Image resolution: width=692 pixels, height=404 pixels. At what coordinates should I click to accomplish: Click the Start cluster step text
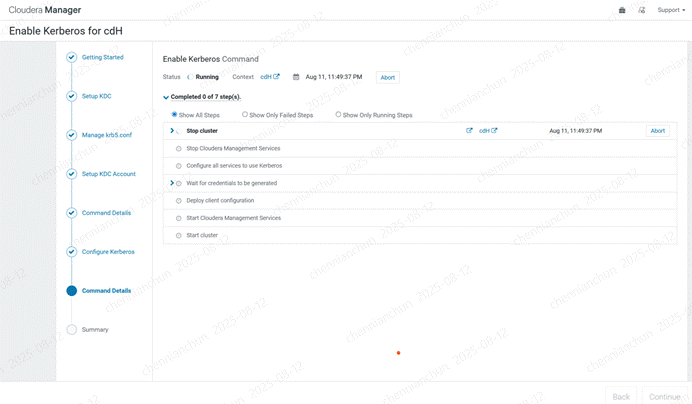(202, 235)
